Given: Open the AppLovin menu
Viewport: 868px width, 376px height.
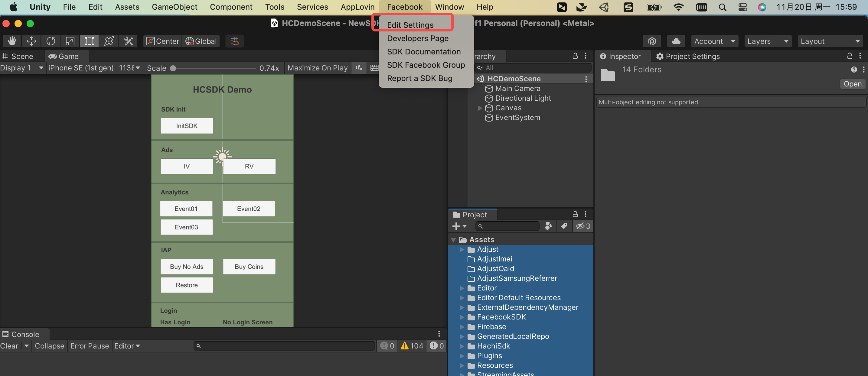Looking at the screenshot, I should (x=357, y=7).
